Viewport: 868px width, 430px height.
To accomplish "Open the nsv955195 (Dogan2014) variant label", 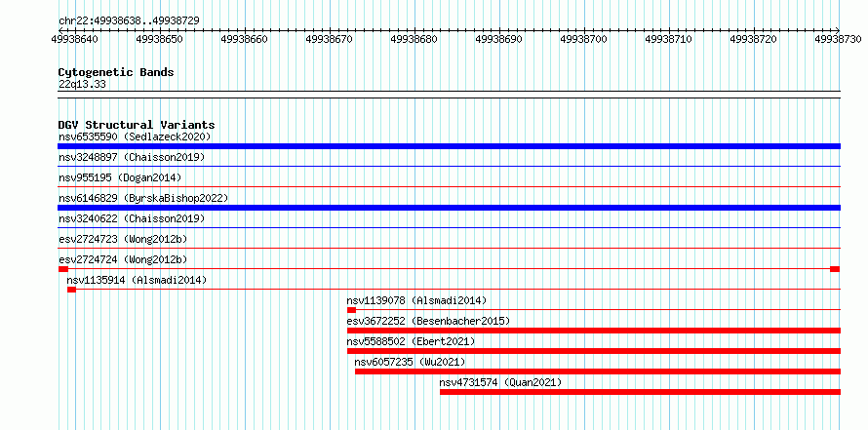I will (x=120, y=177).
